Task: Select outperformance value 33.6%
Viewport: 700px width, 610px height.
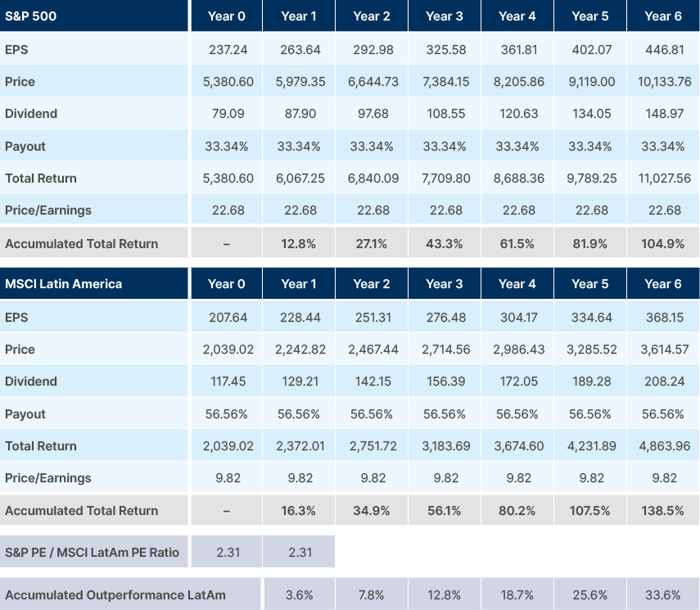Action: click(x=663, y=594)
